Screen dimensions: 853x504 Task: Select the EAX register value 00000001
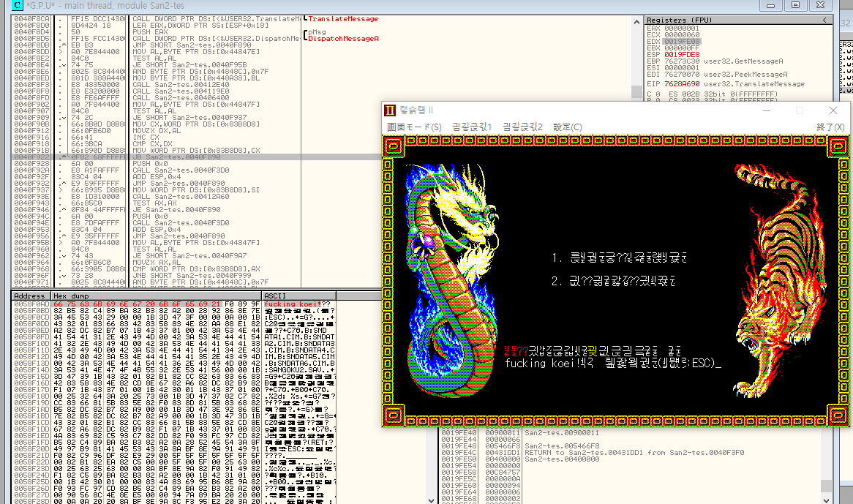click(682, 29)
